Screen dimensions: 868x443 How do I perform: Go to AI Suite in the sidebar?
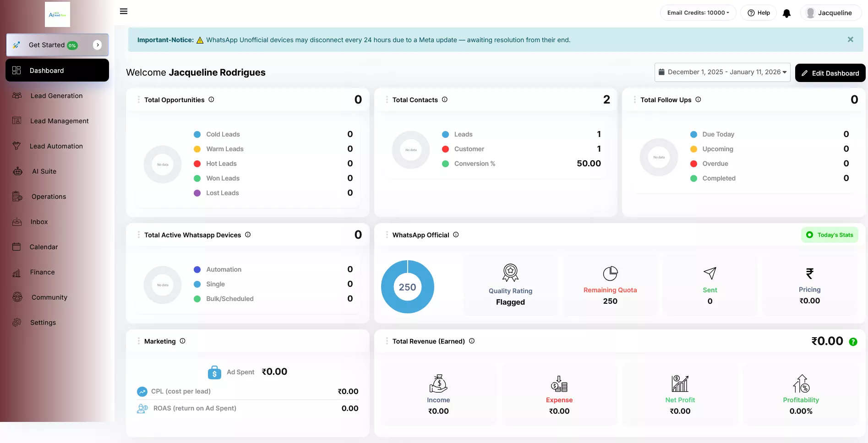pyautogui.click(x=44, y=171)
